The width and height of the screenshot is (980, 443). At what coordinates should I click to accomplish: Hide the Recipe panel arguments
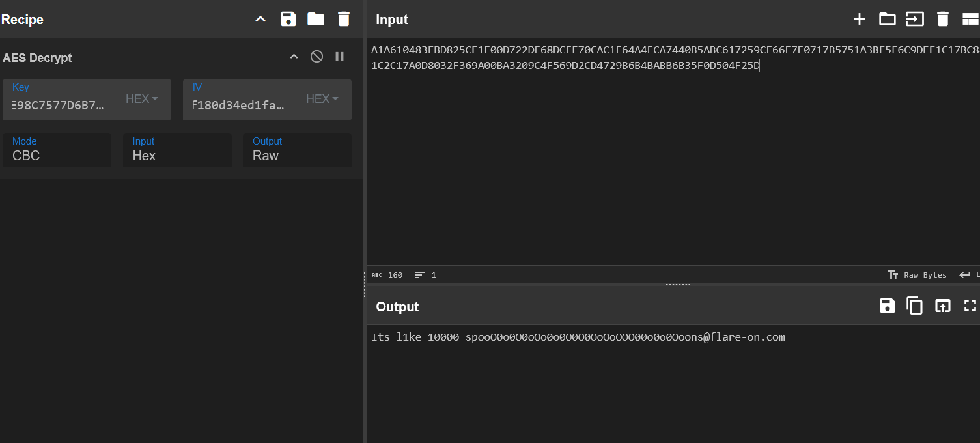click(260, 20)
